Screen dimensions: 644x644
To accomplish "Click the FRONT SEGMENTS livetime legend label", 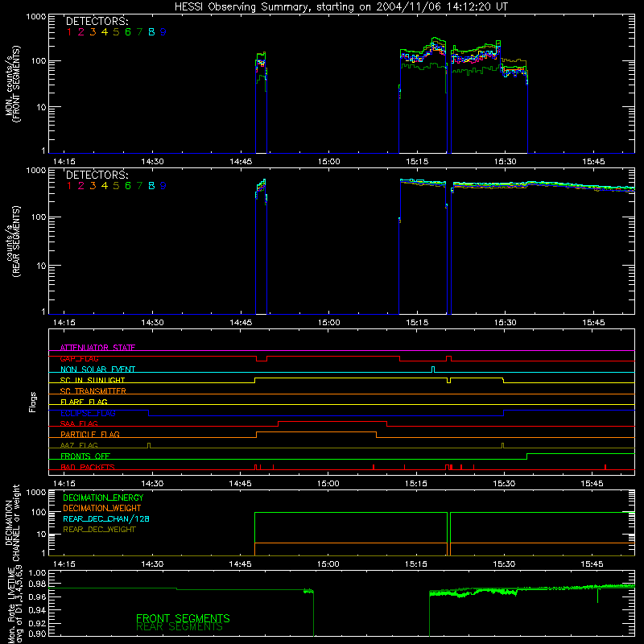I will coord(183,618).
